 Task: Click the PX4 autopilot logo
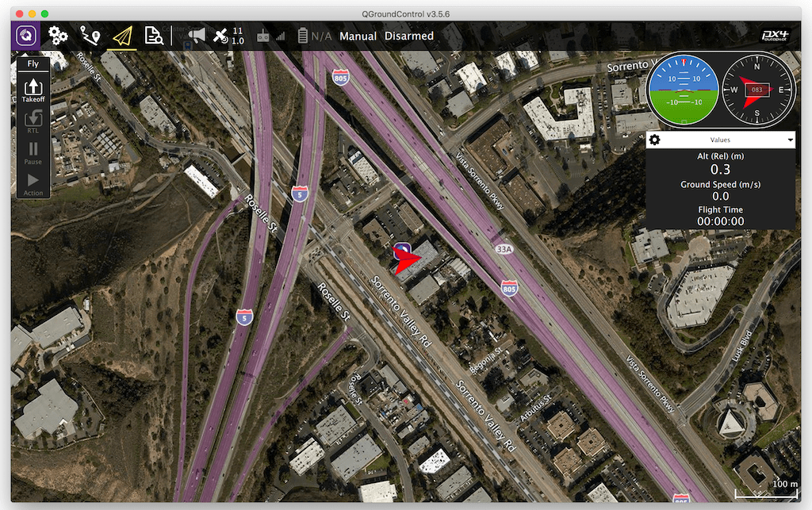click(775, 36)
